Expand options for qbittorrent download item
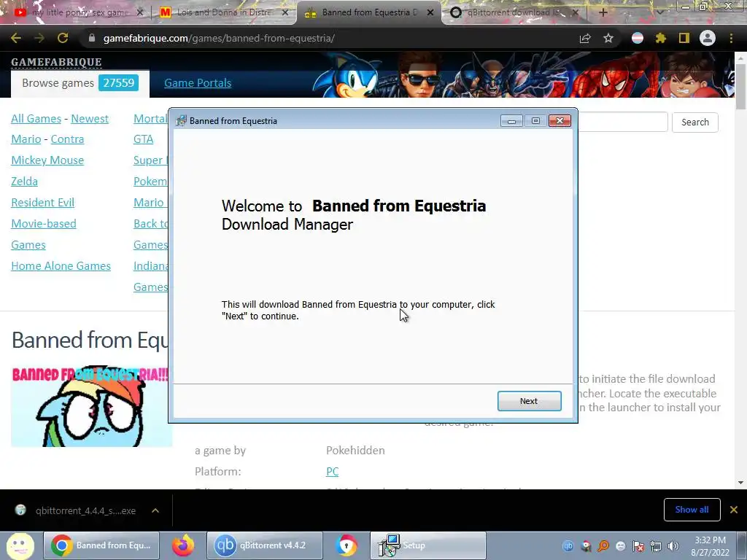747x560 pixels. coord(155,510)
